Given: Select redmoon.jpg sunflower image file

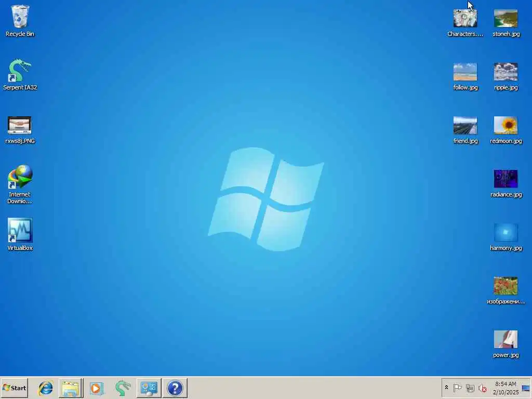Looking at the screenshot, I should pyautogui.click(x=506, y=129).
